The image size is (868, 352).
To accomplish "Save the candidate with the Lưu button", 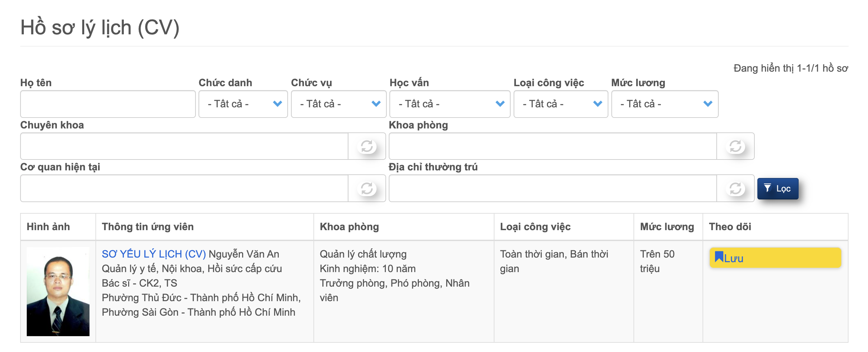I will pos(775,258).
